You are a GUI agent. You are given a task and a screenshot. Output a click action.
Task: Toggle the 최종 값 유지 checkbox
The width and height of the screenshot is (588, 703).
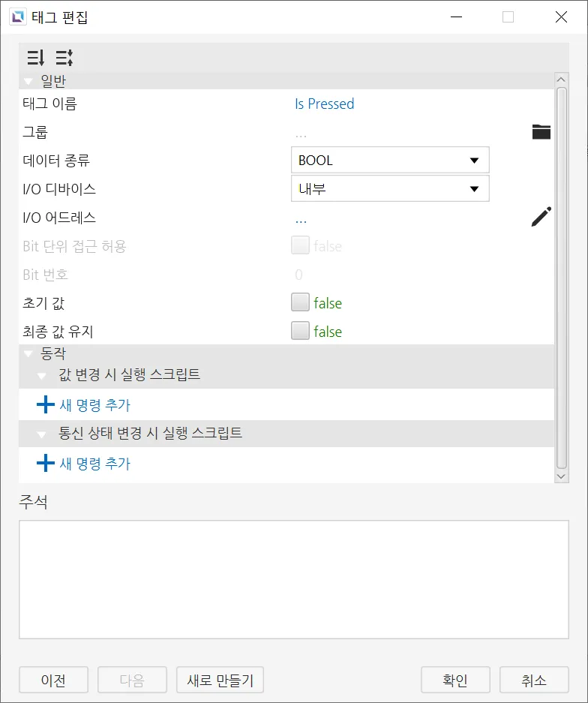tap(300, 332)
